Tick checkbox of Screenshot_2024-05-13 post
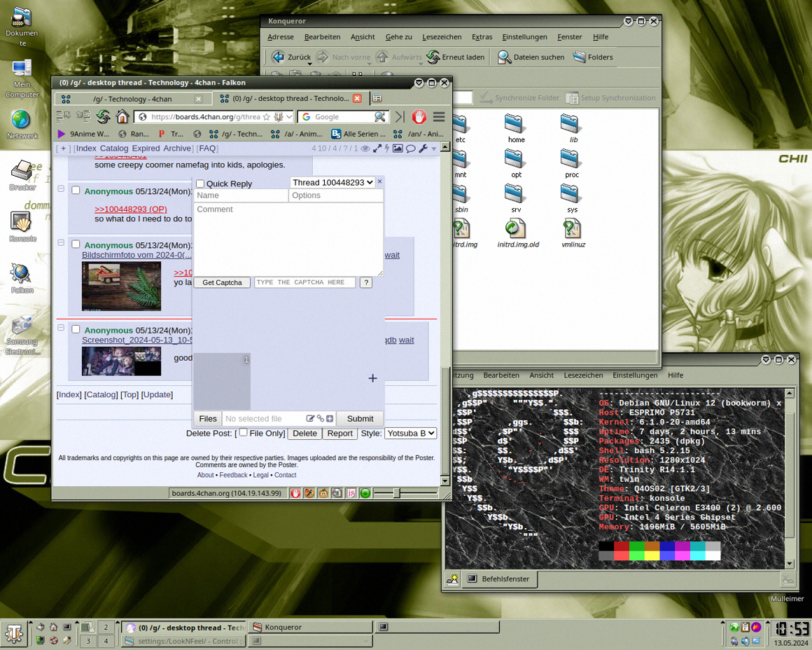 [76, 329]
